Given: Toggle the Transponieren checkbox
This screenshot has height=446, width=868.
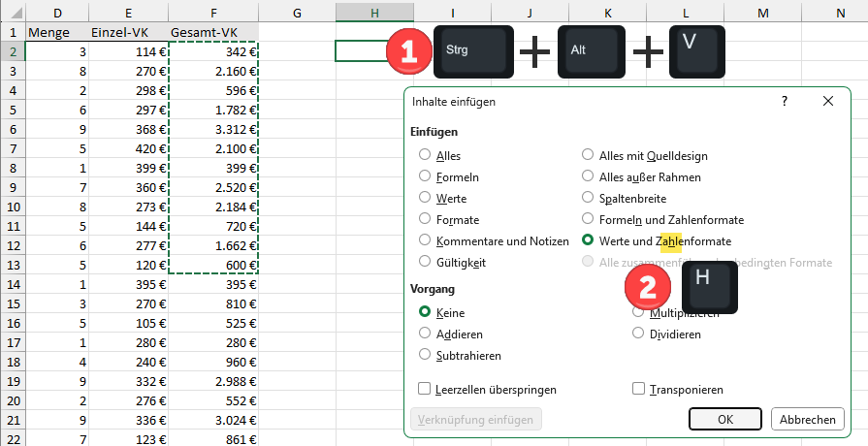Looking at the screenshot, I should point(638,389).
